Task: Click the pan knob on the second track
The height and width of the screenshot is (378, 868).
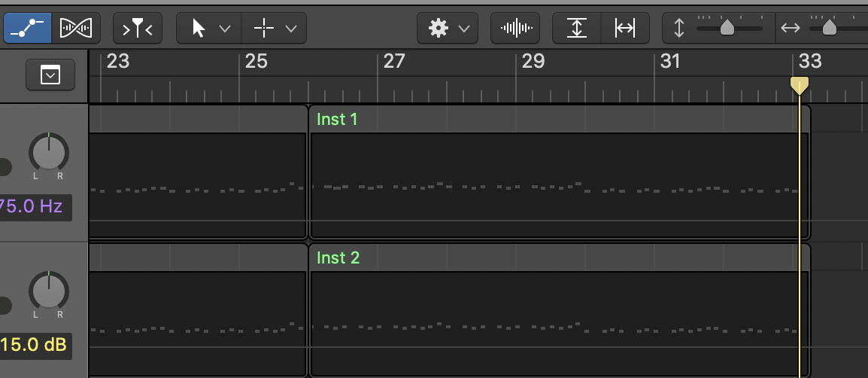Action: (48, 291)
